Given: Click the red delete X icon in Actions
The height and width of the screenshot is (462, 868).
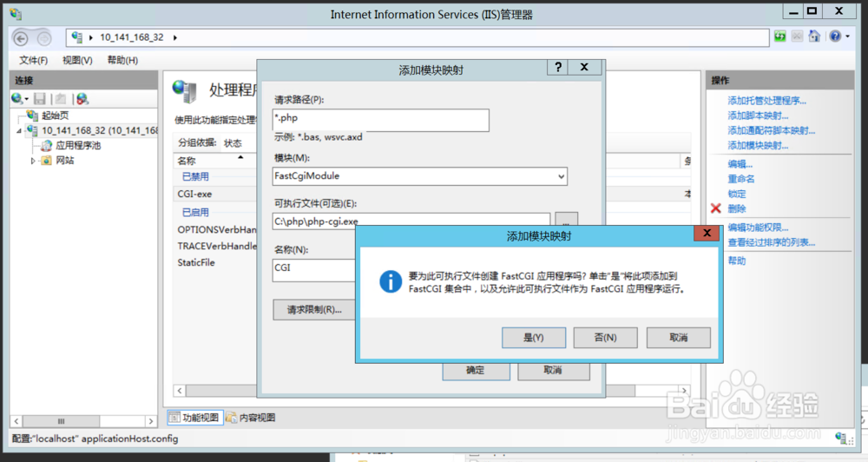Looking at the screenshot, I should click(x=716, y=208).
